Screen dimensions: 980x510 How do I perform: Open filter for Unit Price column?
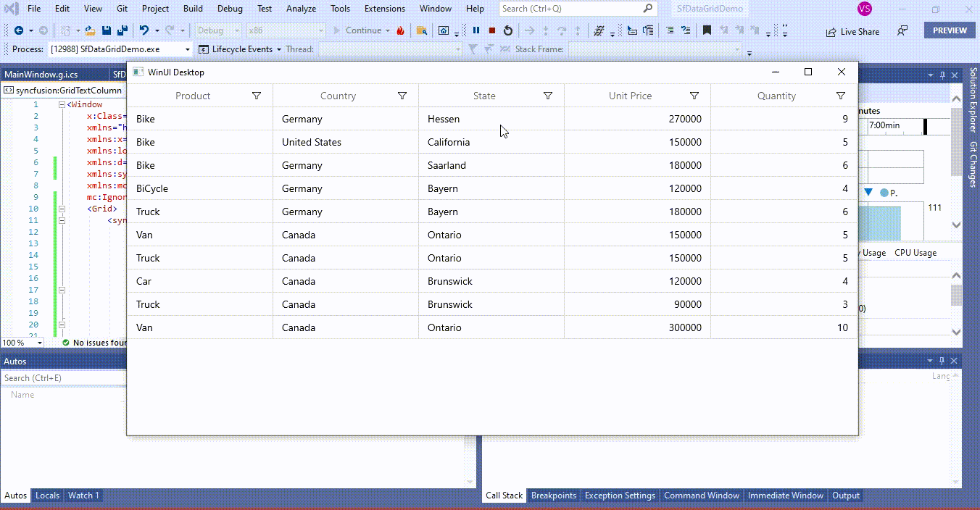(x=694, y=96)
